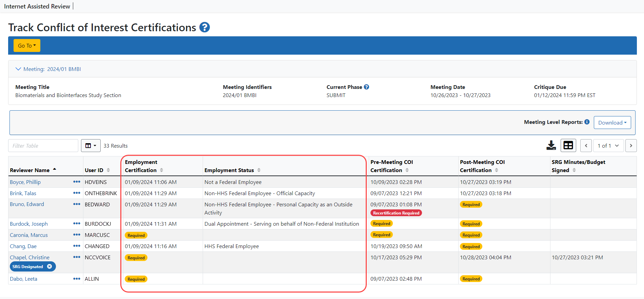Click the Current Phase help icon
The height and width of the screenshot is (299, 644).
pyautogui.click(x=366, y=87)
